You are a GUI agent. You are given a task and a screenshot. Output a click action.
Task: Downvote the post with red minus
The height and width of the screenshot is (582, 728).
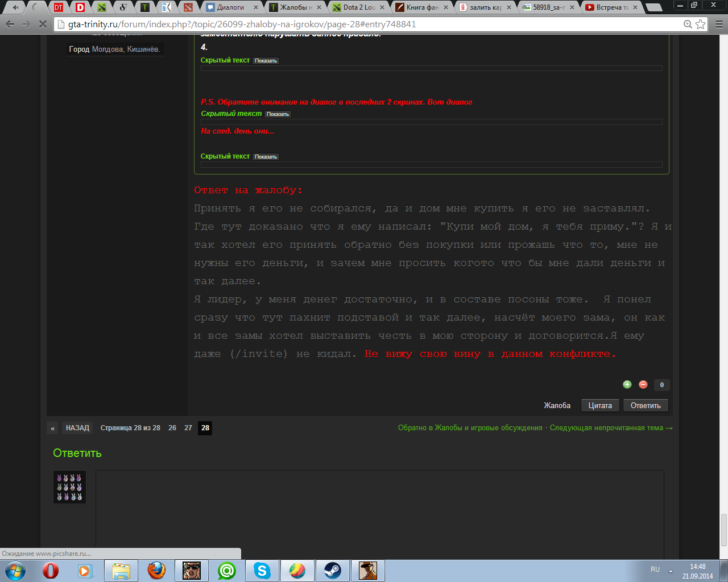coord(643,385)
